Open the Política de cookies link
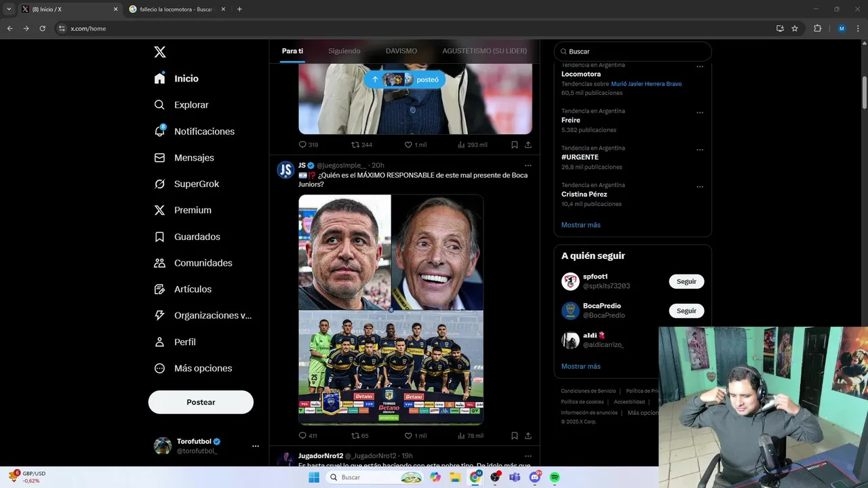868x488 pixels. [583, 402]
